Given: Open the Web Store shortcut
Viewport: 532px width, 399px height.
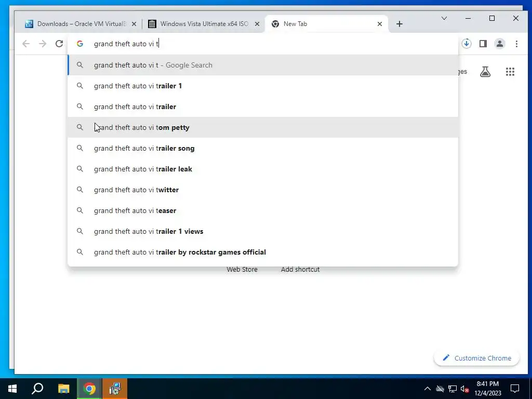Looking at the screenshot, I should [242, 270].
